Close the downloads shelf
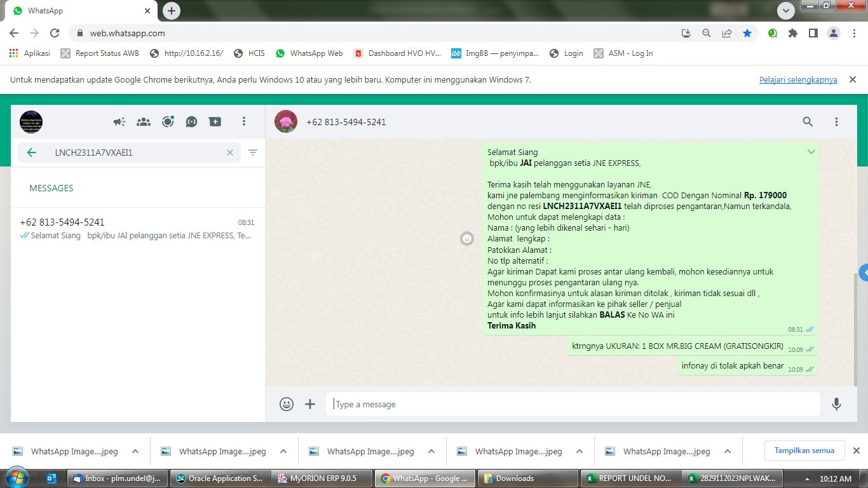This screenshot has height=488, width=868. pos(856,451)
